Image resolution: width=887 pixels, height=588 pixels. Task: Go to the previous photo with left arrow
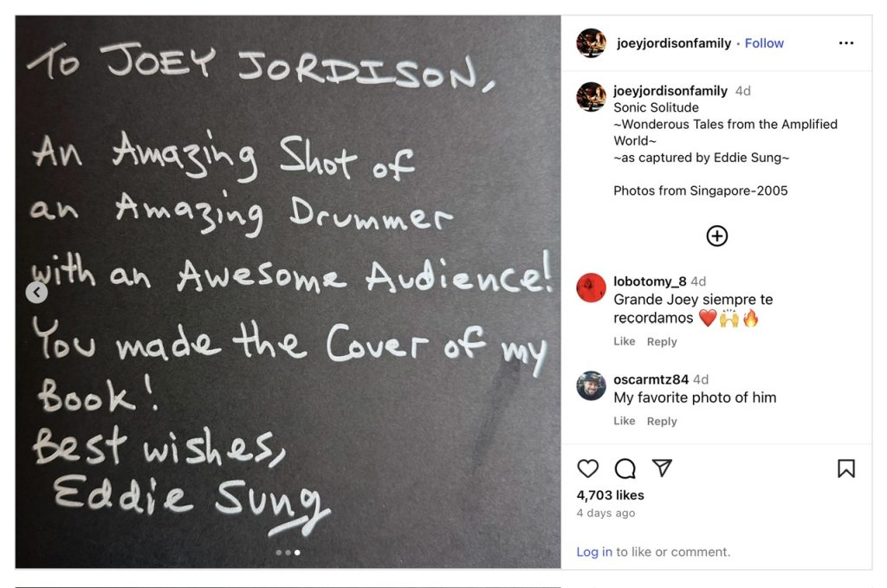(x=36, y=293)
